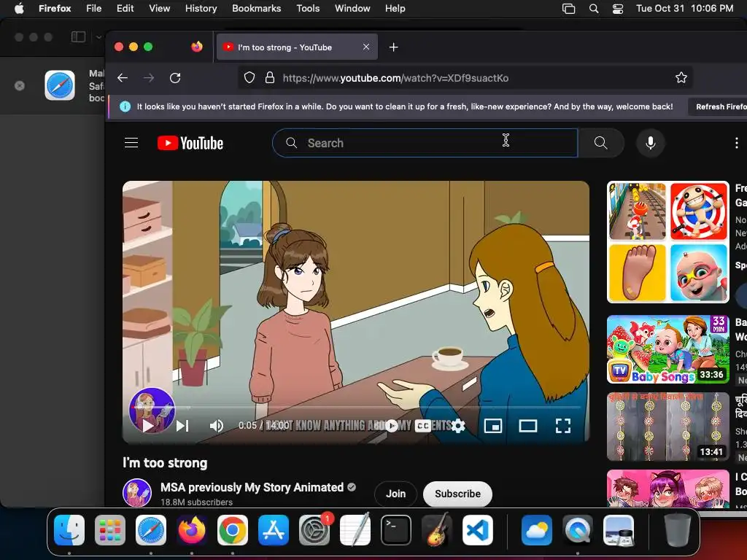
Task: Click the menu bar clock date
Action: (x=684, y=8)
